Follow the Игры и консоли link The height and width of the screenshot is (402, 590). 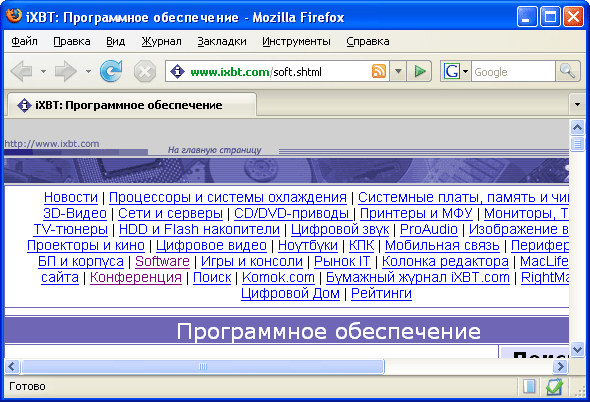pos(252,261)
